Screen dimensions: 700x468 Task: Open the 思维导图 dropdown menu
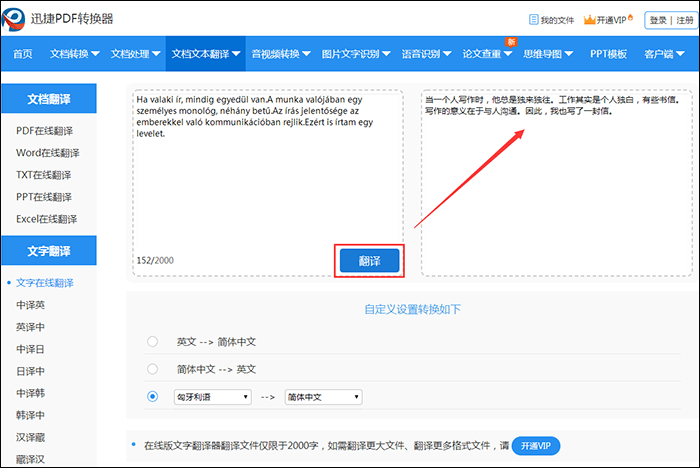point(548,54)
